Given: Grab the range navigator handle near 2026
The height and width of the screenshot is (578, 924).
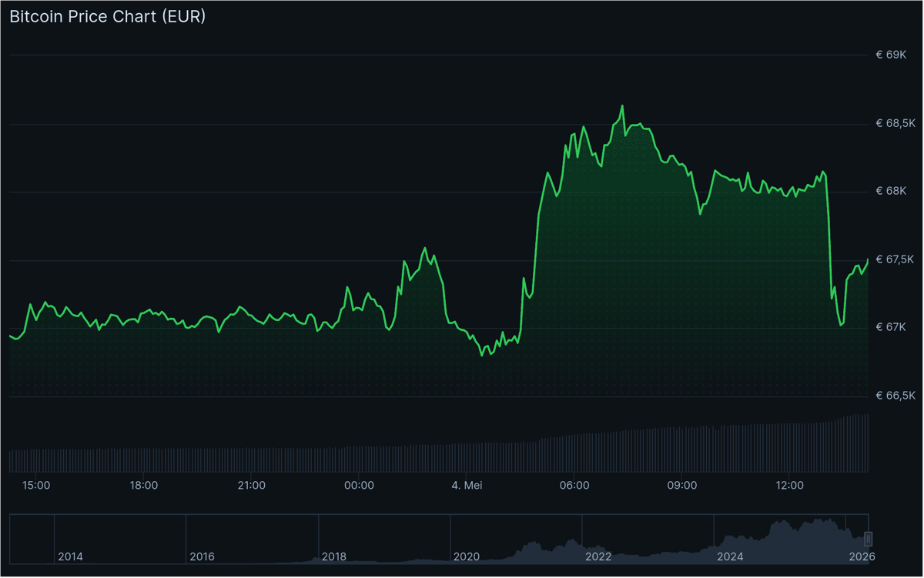Looking at the screenshot, I should (869, 538).
